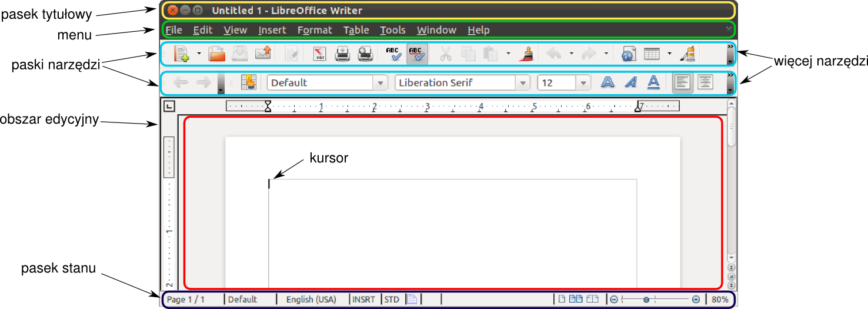The image size is (868, 309).
Task: Click navigation Back arrow icon
Action: (x=181, y=83)
